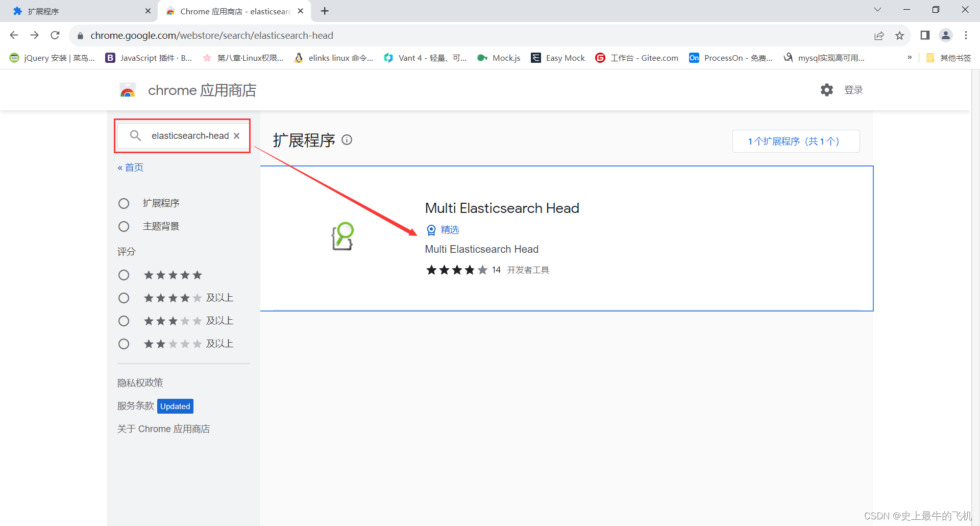Select five-star rating filter
The height and width of the screenshot is (526, 980).
click(x=124, y=275)
